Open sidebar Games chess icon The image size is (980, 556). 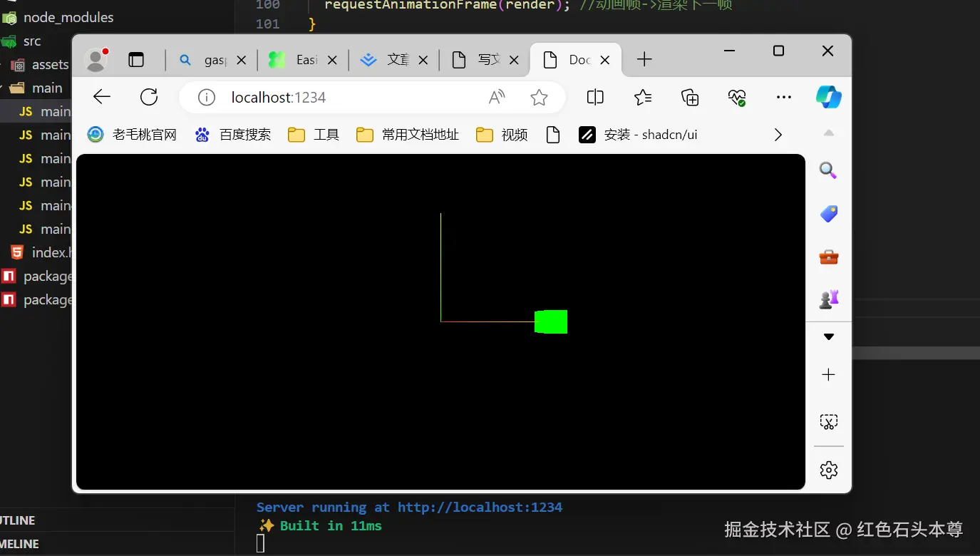829,299
